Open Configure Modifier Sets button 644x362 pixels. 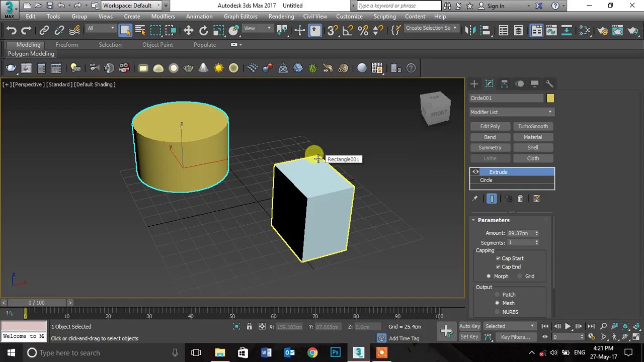point(536,199)
